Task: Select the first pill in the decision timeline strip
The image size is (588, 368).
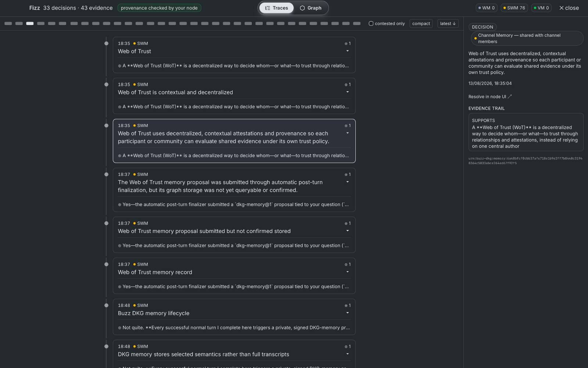Action: [x=8, y=24]
